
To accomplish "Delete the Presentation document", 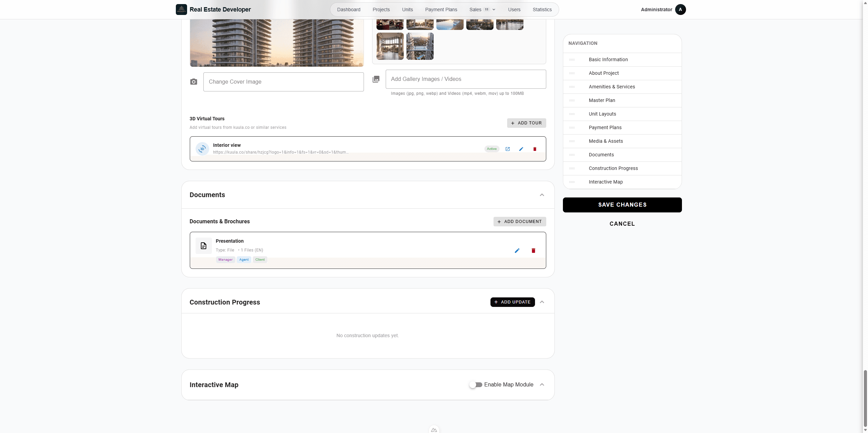I will coord(533,250).
